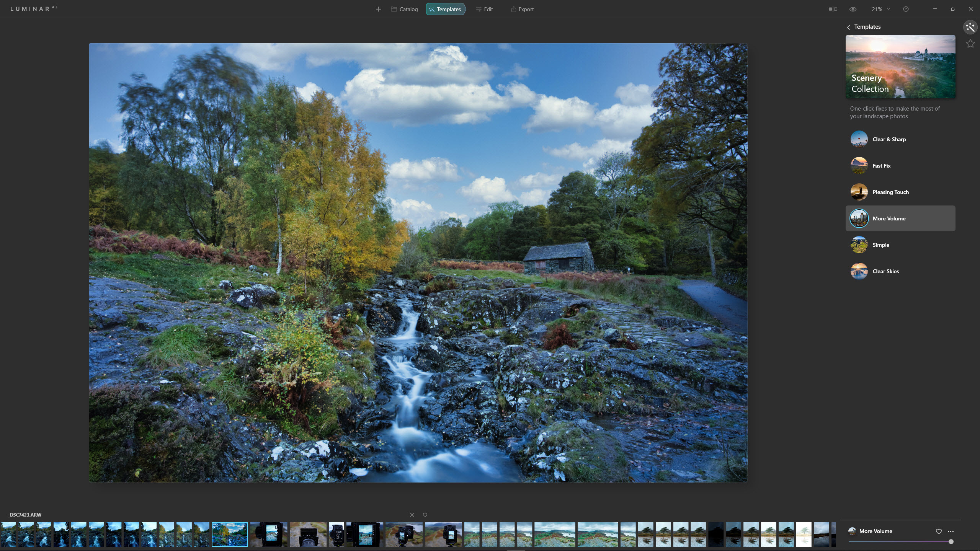Open the More Volume three-dot menu
The image size is (980, 551).
951,531
